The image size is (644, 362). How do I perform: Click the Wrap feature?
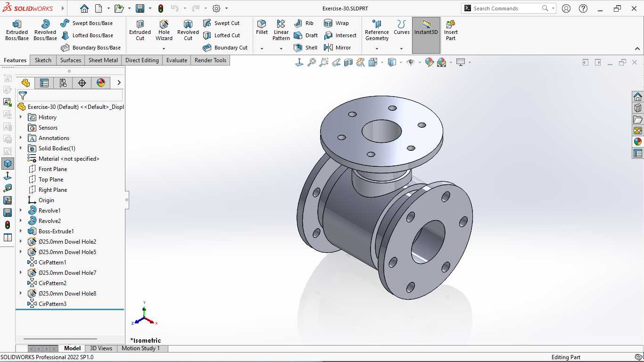pos(336,23)
